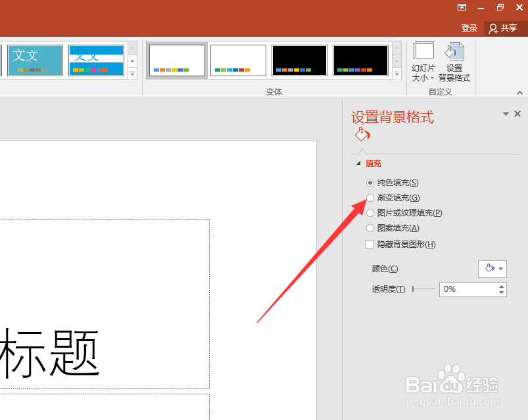Screen dimensions: 528x420
Task: Click the 登录 (Sign in) menu item
Action: [469, 28]
